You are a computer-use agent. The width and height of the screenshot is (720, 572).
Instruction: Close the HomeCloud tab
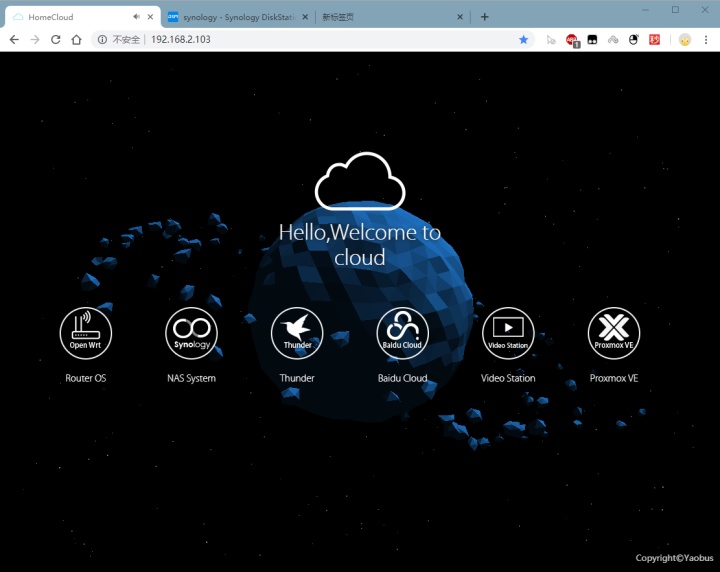click(150, 17)
